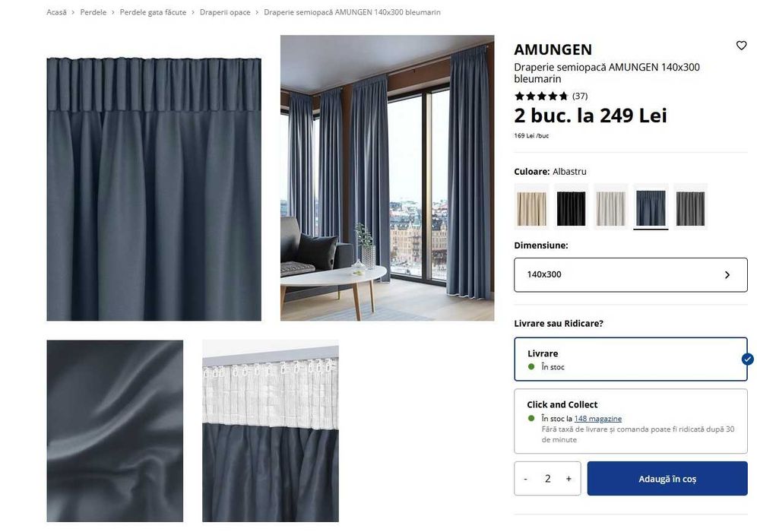Choose the beige curtain color swatch
Viewport: 757px width, 532px height.
[x=531, y=207]
